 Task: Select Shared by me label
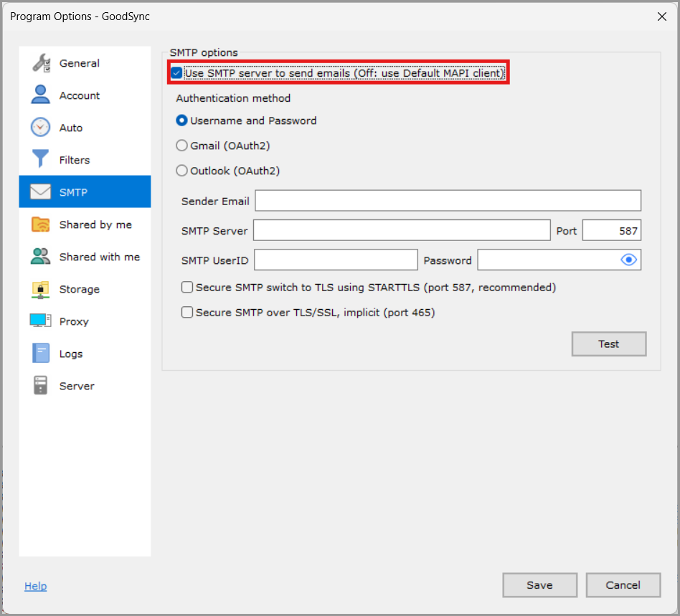tap(96, 224)
